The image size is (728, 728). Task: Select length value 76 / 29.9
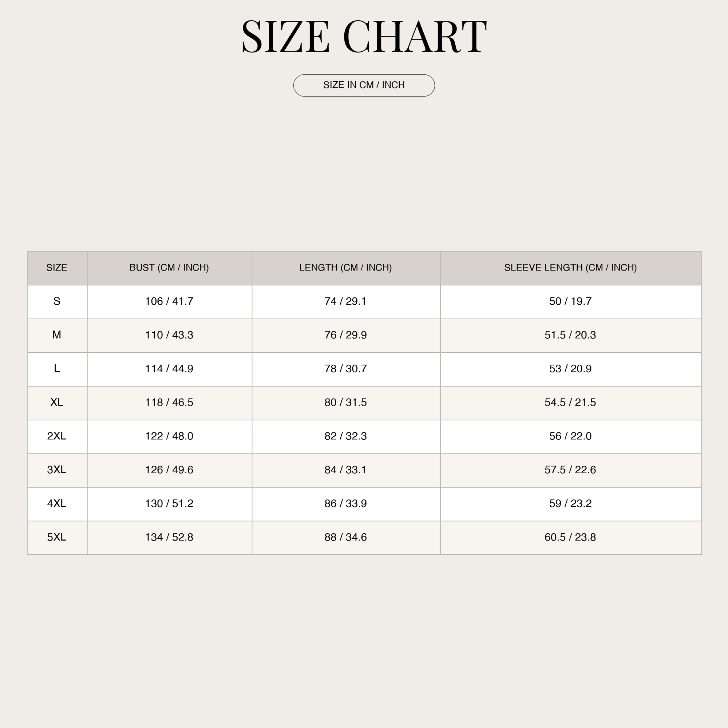click(345, 335)
